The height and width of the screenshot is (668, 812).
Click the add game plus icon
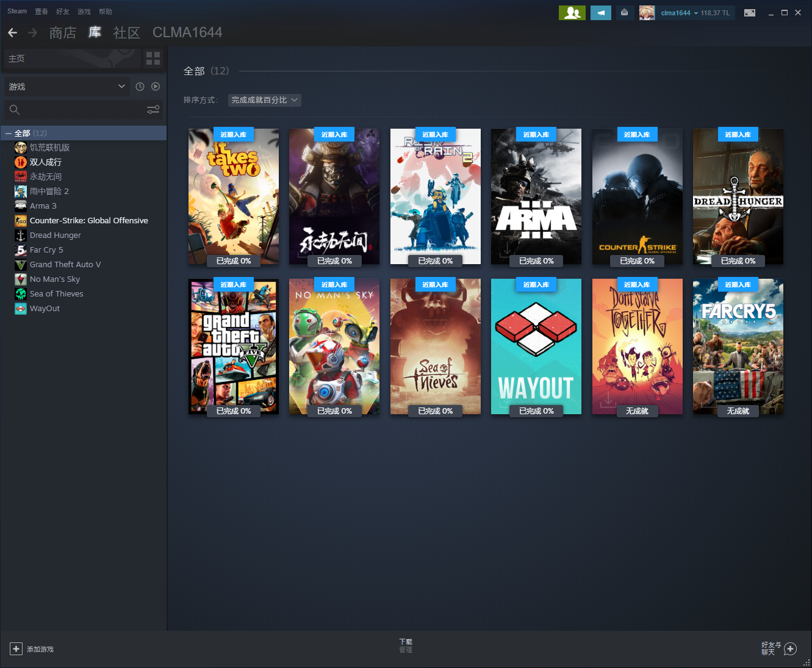16,649
